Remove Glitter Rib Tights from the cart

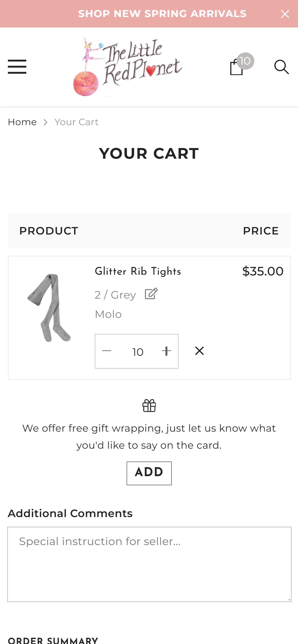[199, 351]
